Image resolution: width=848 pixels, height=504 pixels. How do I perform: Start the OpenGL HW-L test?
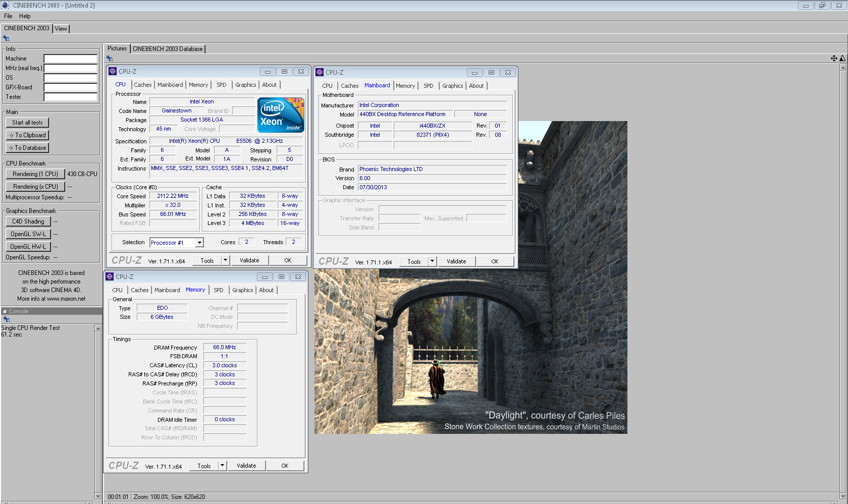(x=28, y=247)
